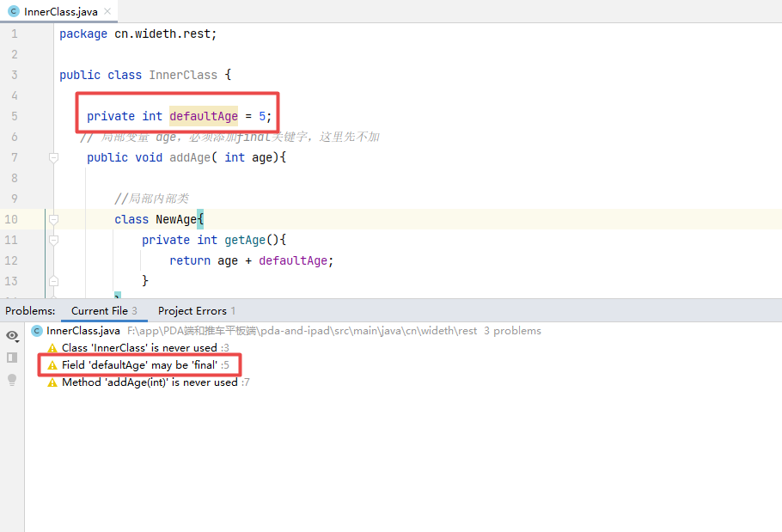Screen dimensions: 782x532
Task: Close the InnerClass.java editor tab
Action: coord(107,11)
